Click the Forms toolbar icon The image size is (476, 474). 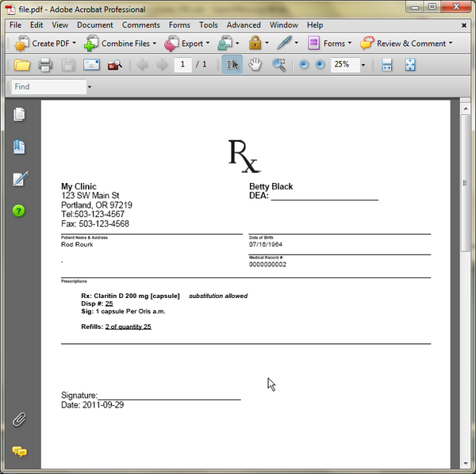313,43
